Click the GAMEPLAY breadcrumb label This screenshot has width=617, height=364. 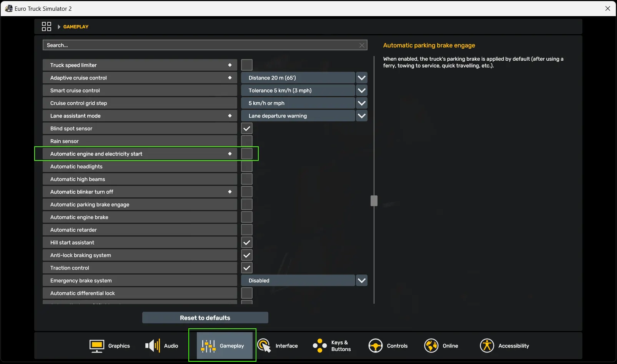[76, 27]
